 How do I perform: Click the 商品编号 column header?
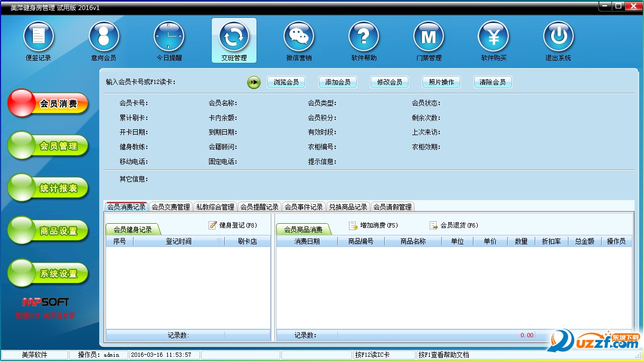361,241
